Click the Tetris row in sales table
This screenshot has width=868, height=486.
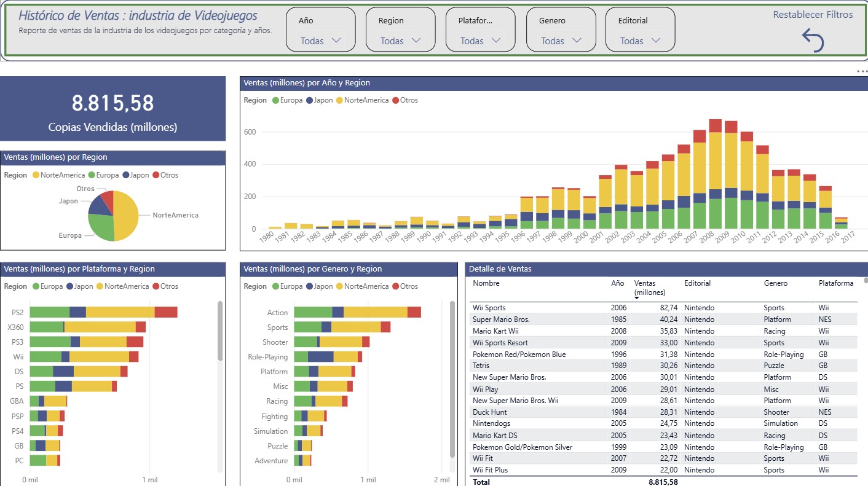tap(664, 366)
